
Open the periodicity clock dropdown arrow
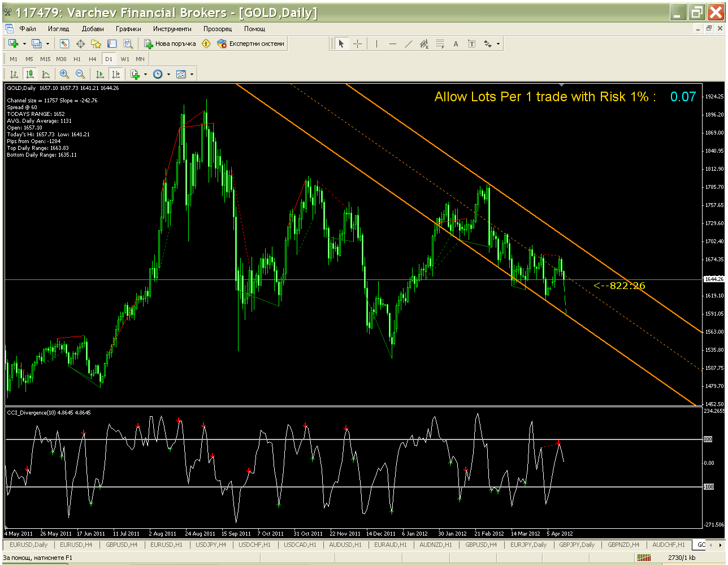tap(168, 74)
